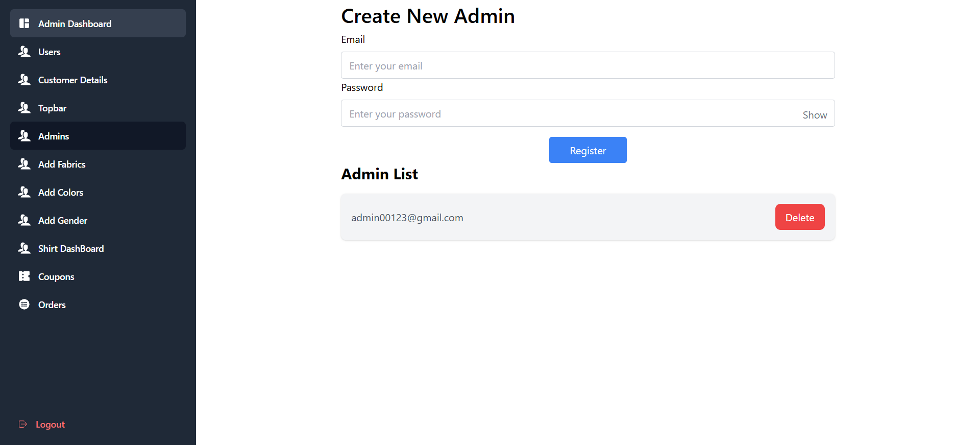Open Customer Details menu item

coord(72,80)
